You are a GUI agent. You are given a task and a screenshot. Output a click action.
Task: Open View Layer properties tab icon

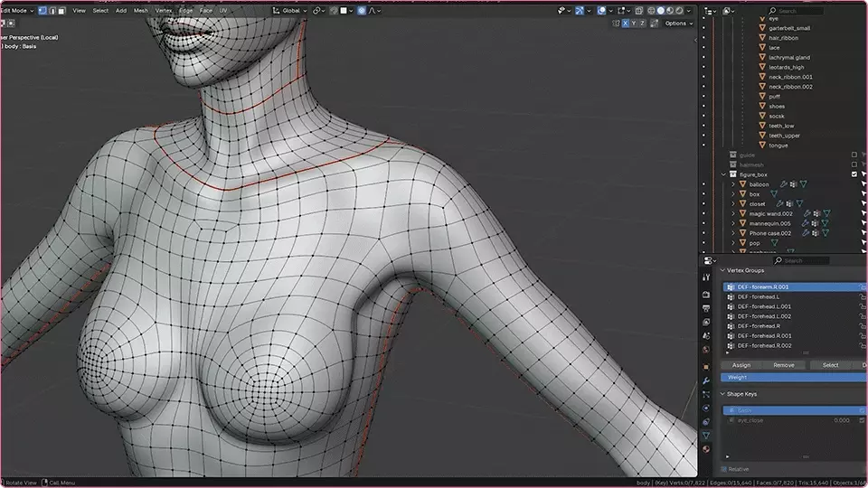pyautogui.click(x=706, y=322)
